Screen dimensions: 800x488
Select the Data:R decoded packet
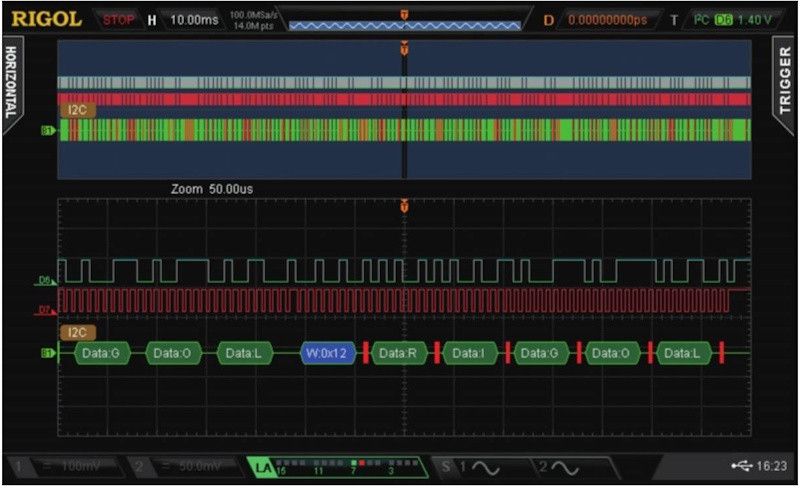tap(397, 353)
